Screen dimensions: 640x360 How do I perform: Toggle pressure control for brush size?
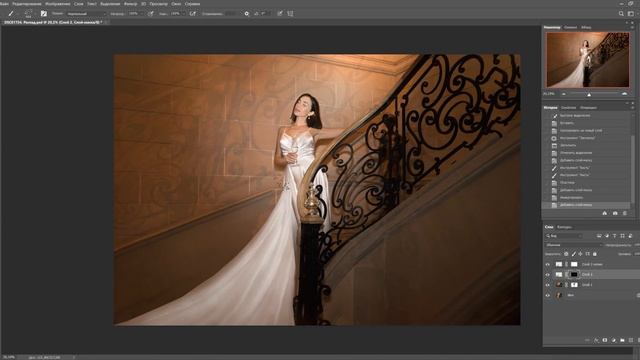(x=280, y=14)
